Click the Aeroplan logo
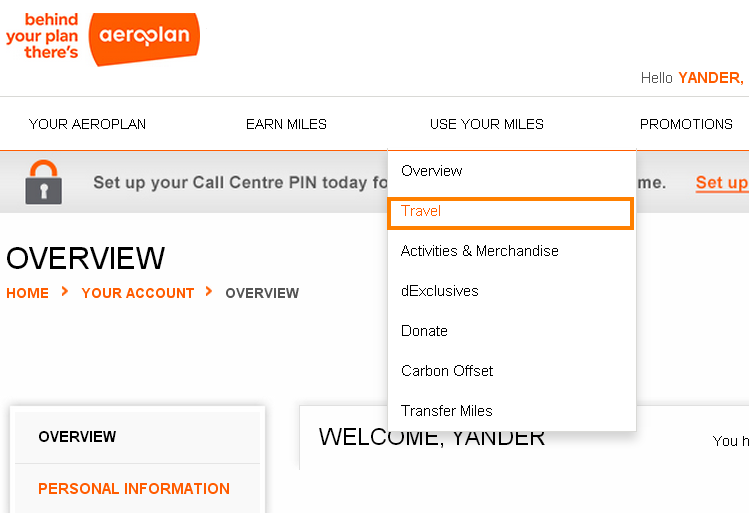The width and height of the screenshot is (749, 513). [x=143, y=38]
